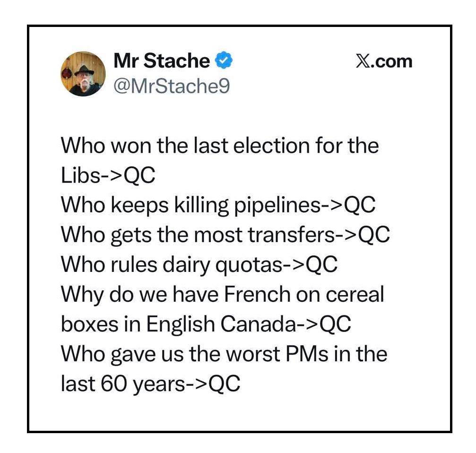Click "Why do we have French" line

pos(222,295)
